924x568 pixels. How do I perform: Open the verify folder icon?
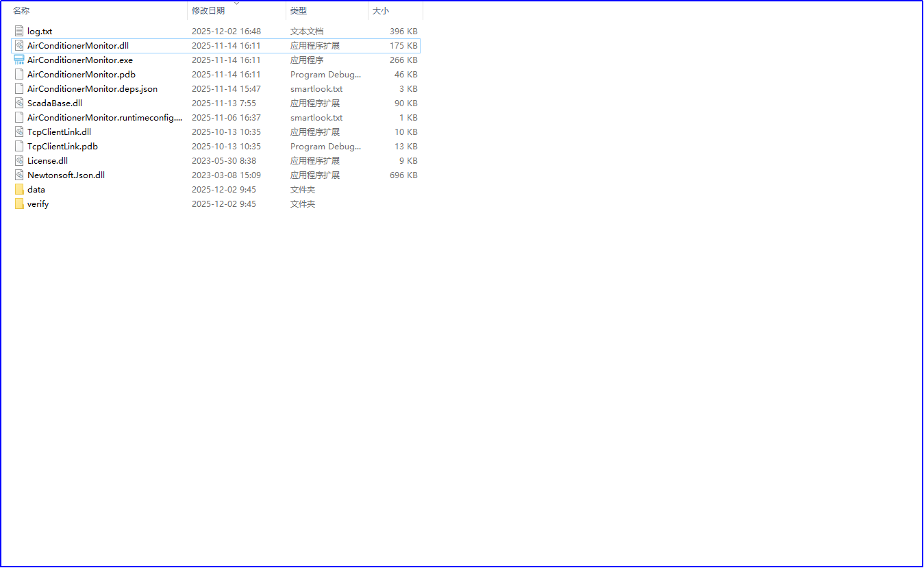pos(18,203)
